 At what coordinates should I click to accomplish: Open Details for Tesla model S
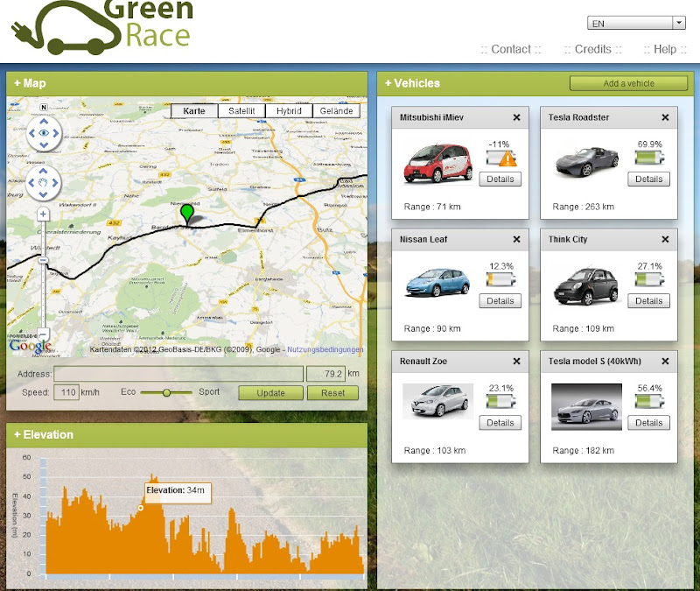click(x=648, y=423)
